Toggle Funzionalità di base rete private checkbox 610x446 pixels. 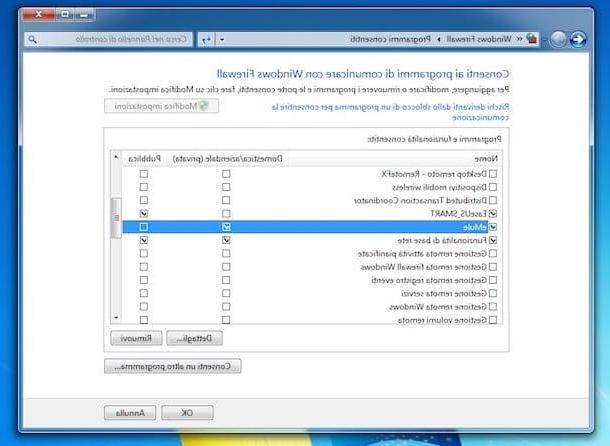(226, 240)
